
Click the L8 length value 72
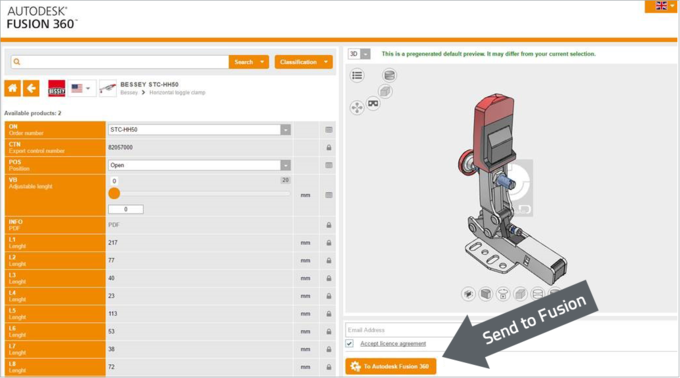point(111,367)
